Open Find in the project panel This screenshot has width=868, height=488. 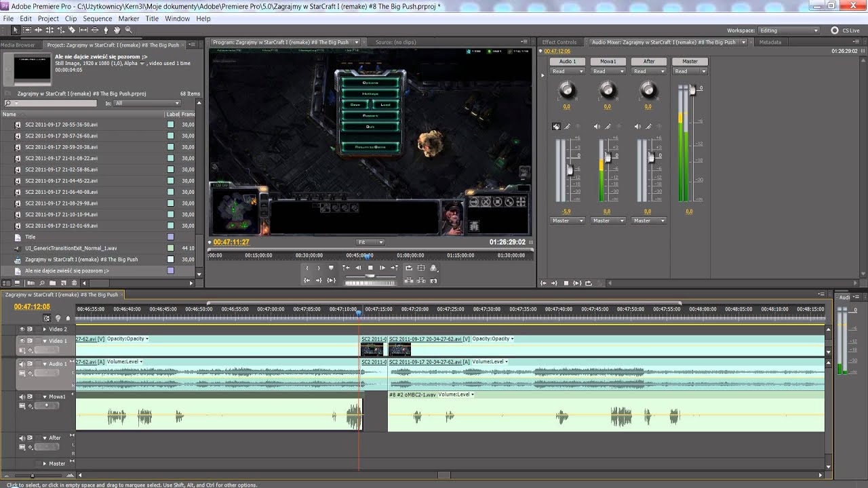click(41, 283)
